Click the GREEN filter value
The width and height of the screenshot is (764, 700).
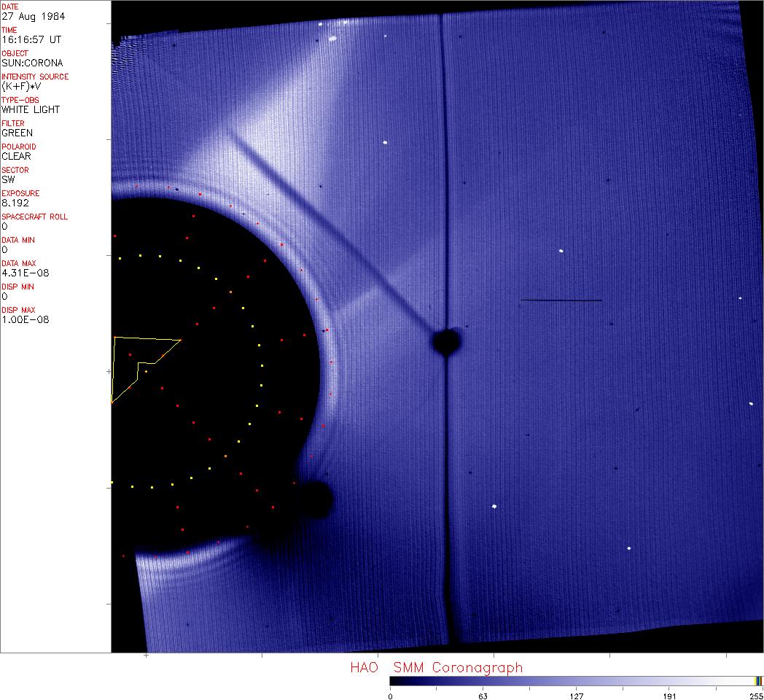[17, 133]
